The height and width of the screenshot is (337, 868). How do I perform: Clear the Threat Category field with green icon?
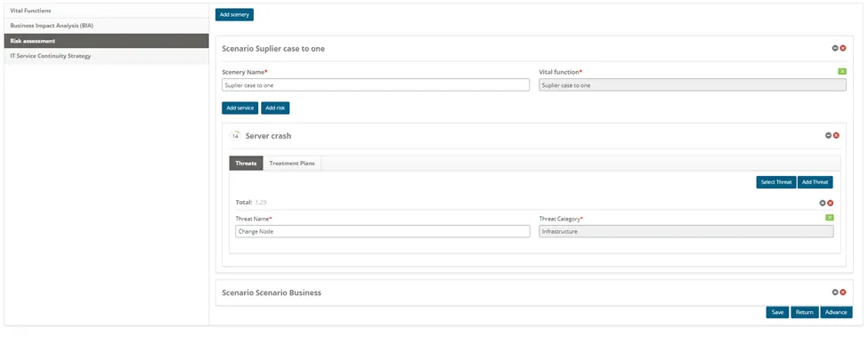829,218
